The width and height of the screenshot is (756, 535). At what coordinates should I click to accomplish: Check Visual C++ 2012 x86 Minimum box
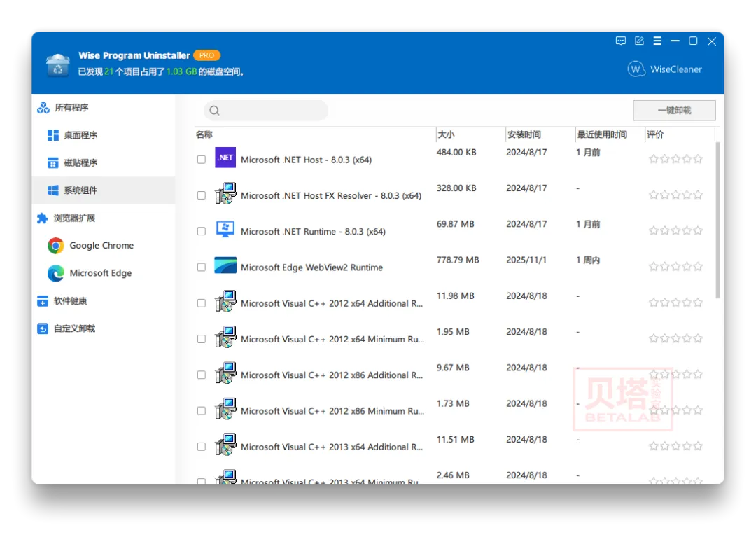pyautogui.click(x=202, y=411)
